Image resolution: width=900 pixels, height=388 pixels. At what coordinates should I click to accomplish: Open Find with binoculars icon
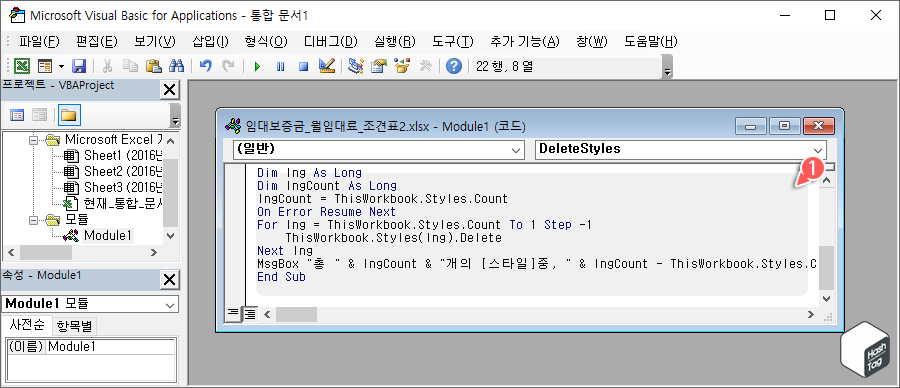pos(177,66)
